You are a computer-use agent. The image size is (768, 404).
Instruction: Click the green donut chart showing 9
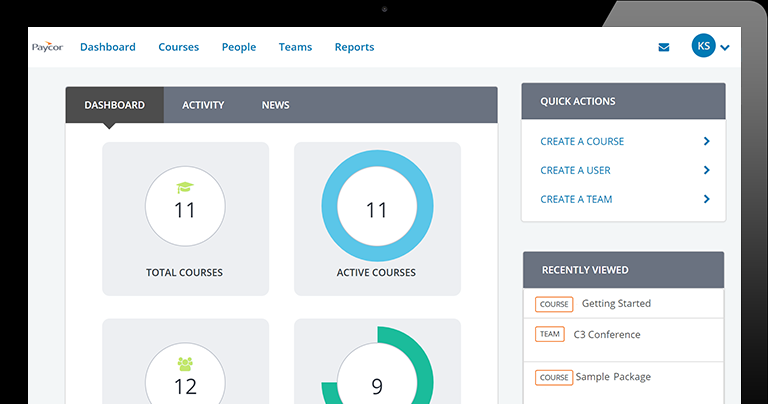pyautogui.click(x=377, y=365)
